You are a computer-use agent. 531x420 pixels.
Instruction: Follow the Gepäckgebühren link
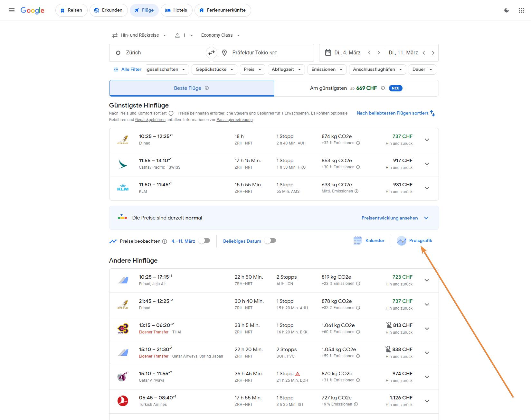150,120
